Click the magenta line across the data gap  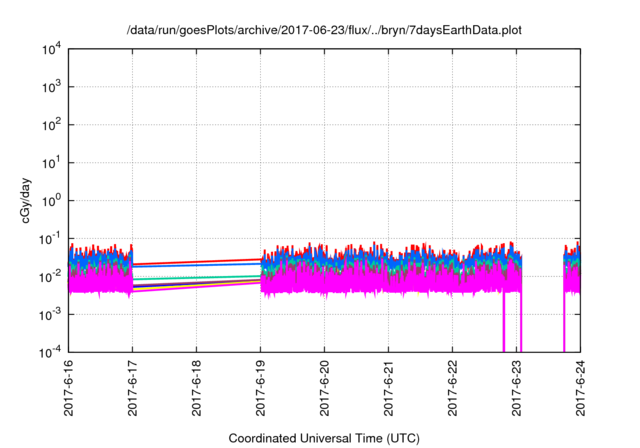[196, 287]
